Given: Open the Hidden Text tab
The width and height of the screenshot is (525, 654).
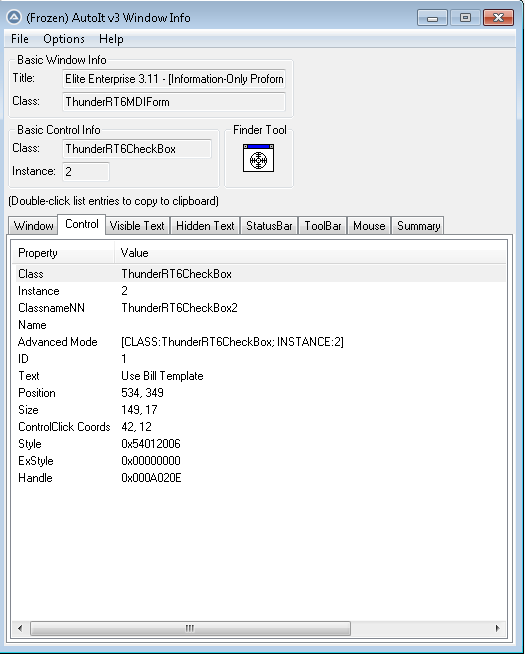Looking at the screenshot, I should 205,226.
